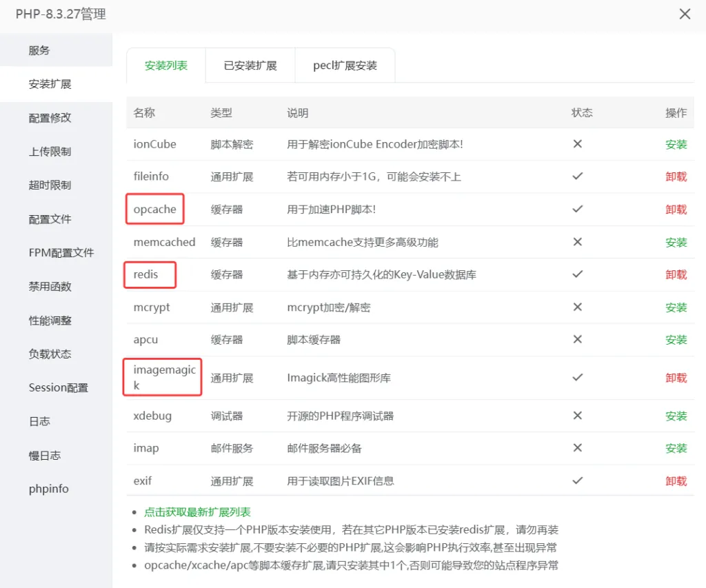The height and width of the screenshot is (588, 706).
Task: View the 负载状态 page
Action: [47, 354]
